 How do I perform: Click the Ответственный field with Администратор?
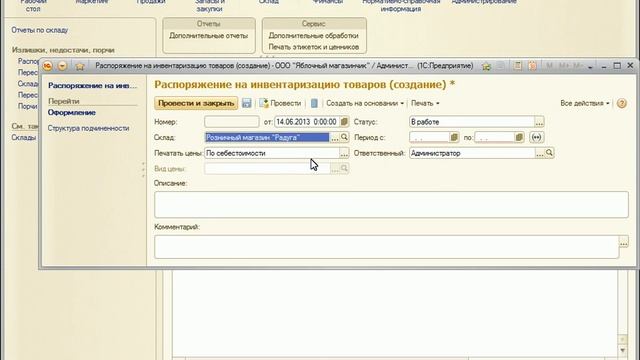472,153
